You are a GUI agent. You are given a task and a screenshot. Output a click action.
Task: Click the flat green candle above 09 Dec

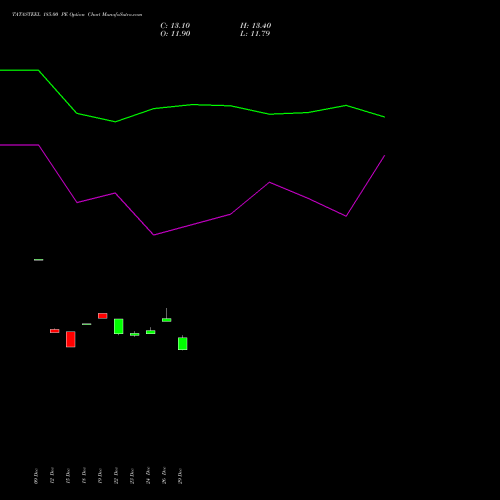[39, 260]
